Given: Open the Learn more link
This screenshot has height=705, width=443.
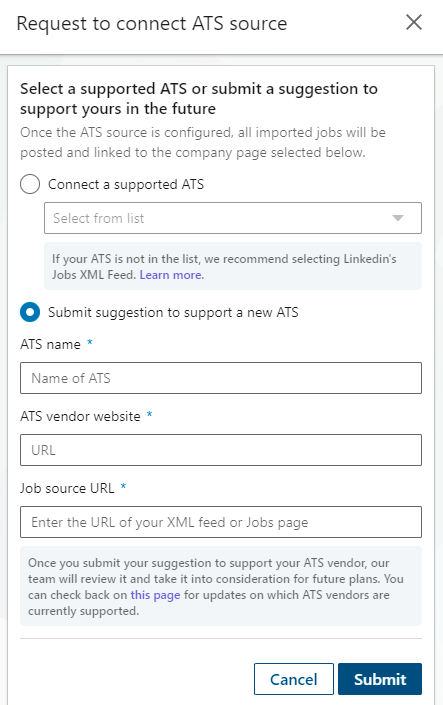Looking at the screenshot, I should pyautogui.click(x=170, y=275).
